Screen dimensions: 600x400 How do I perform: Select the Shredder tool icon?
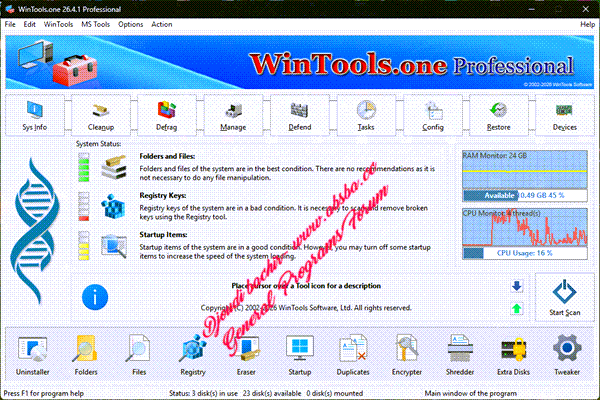click(x=460, y=356)
